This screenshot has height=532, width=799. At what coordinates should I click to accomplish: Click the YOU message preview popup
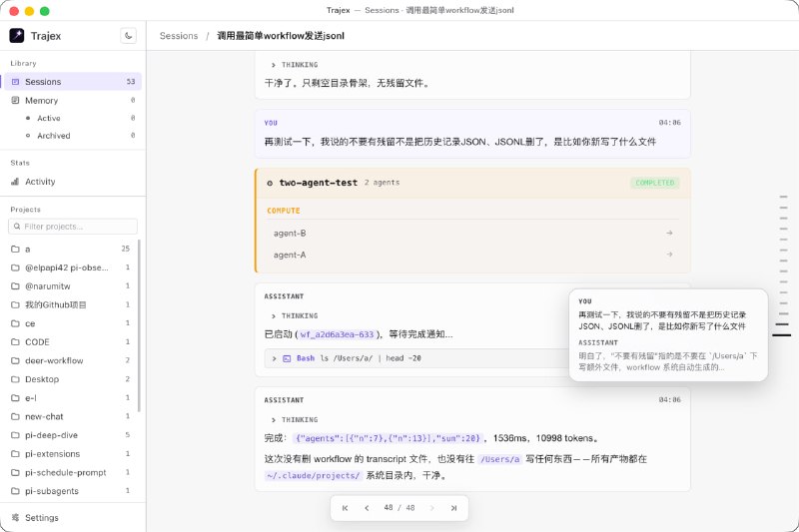(668, 335)
